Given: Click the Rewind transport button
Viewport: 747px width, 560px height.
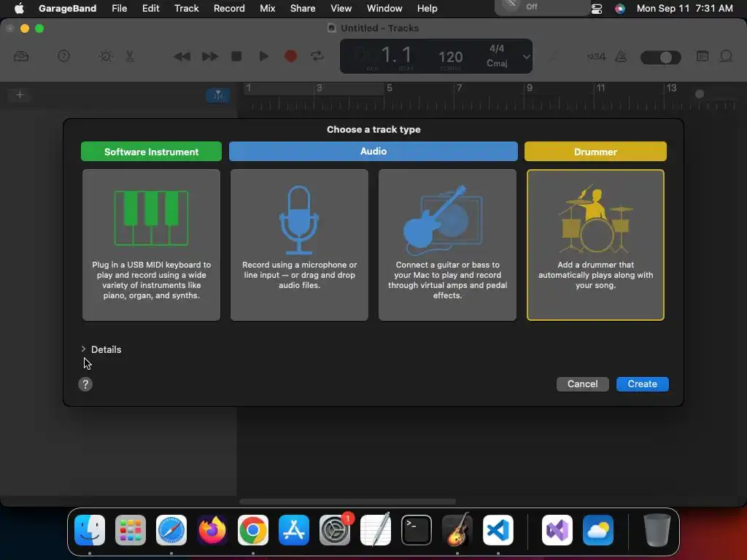Looking at the screenshot, I should coord(182,57).
